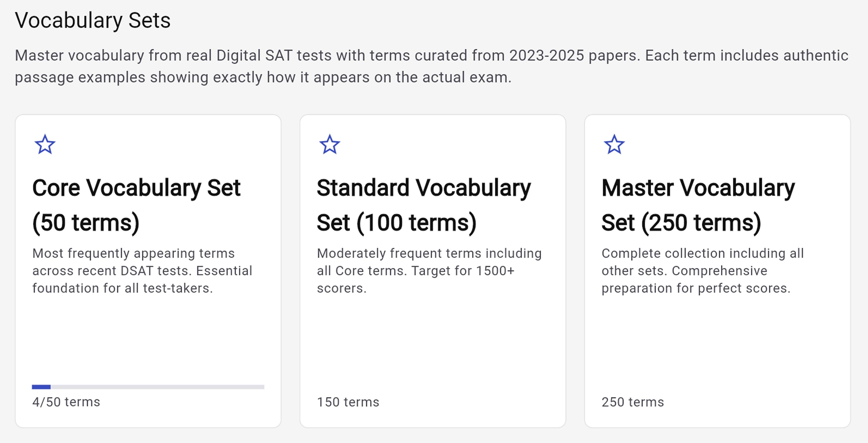Screen dimensions: 868x443
Task: Open the Master Vocabulary Set (250 terms) title
Action: [x=698, y=205]
